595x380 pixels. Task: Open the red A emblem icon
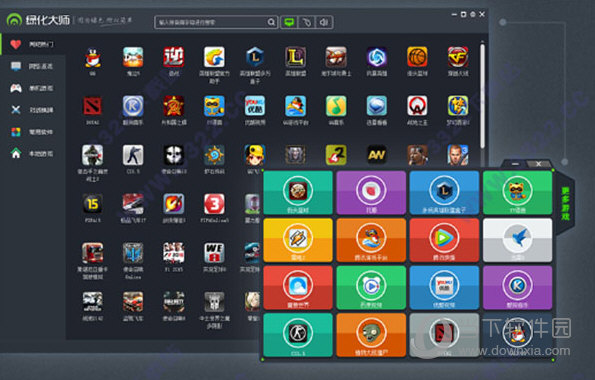point(417,106)
